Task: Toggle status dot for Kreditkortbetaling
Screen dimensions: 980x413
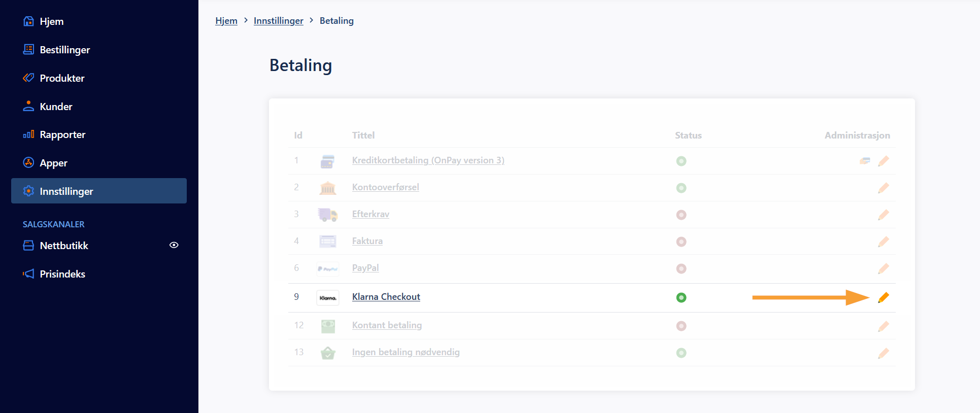Action: tap(681, 161)
